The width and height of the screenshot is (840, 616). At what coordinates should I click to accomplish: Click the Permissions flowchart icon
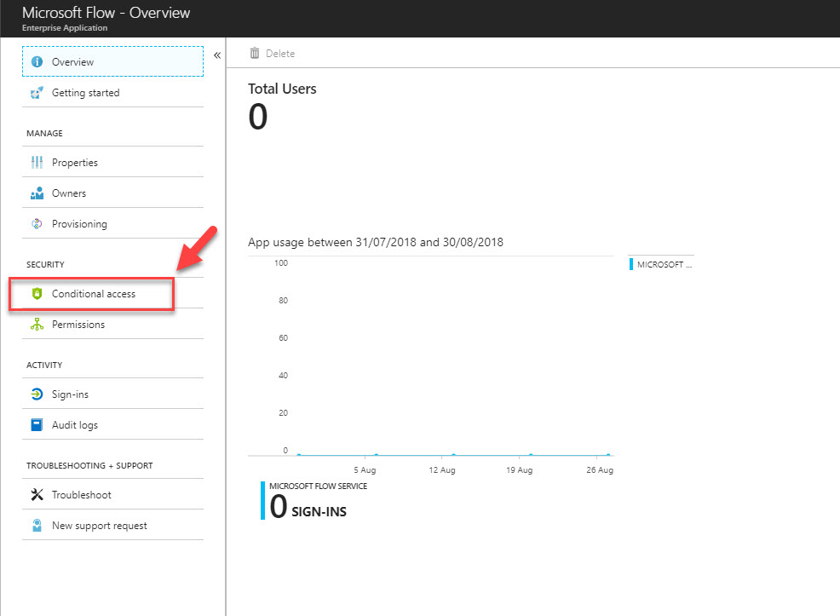pyautogui.click(x=37, y=324)
